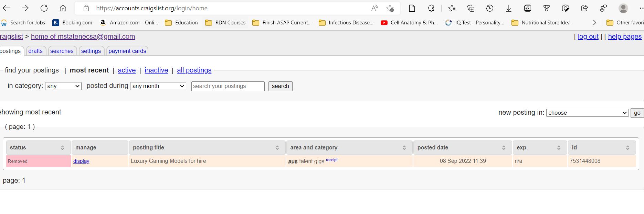The height and width of the screenshot is (214, 644).
Task: Open Downloads arrow icon
Action: pyautogui.click(x=509, y=8)
